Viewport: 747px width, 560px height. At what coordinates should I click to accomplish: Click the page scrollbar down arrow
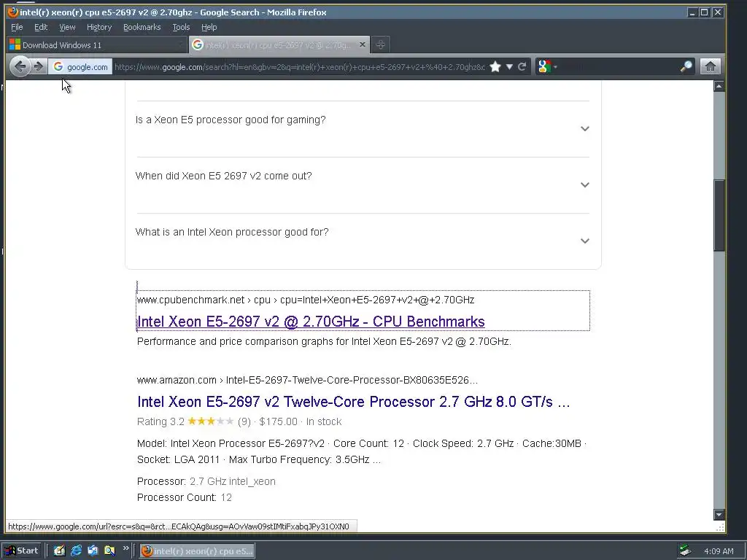point(719,514)
